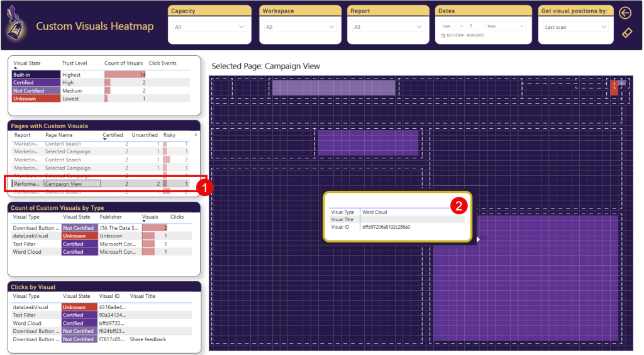
Task: Click the report logo icon
Action: tap(16, 26)
